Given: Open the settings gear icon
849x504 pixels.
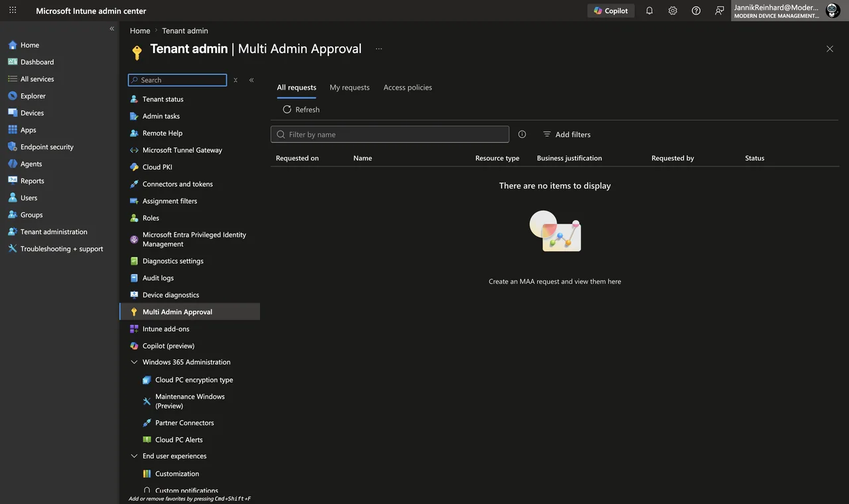Looking at the screenshot, I should 673,11.
